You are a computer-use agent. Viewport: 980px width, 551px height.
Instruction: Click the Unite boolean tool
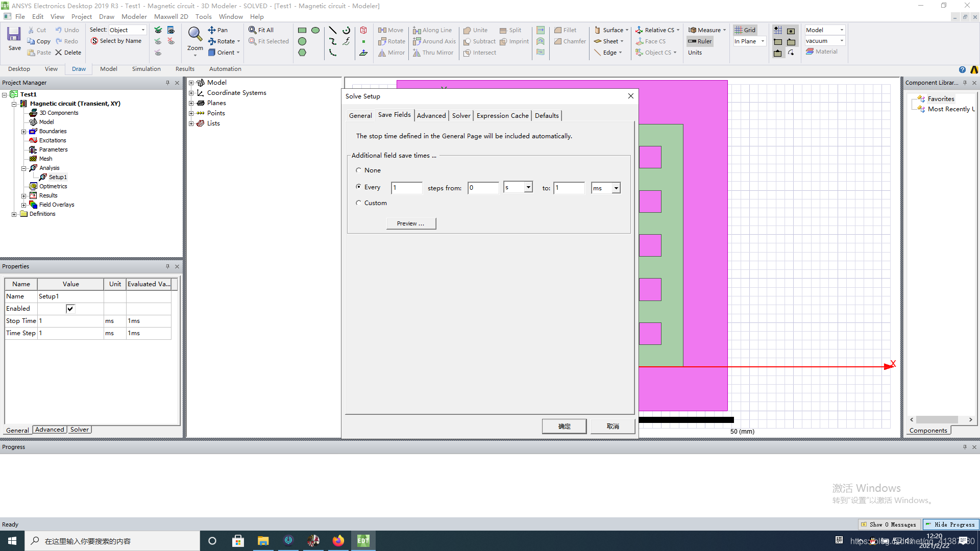pos(475,30)
